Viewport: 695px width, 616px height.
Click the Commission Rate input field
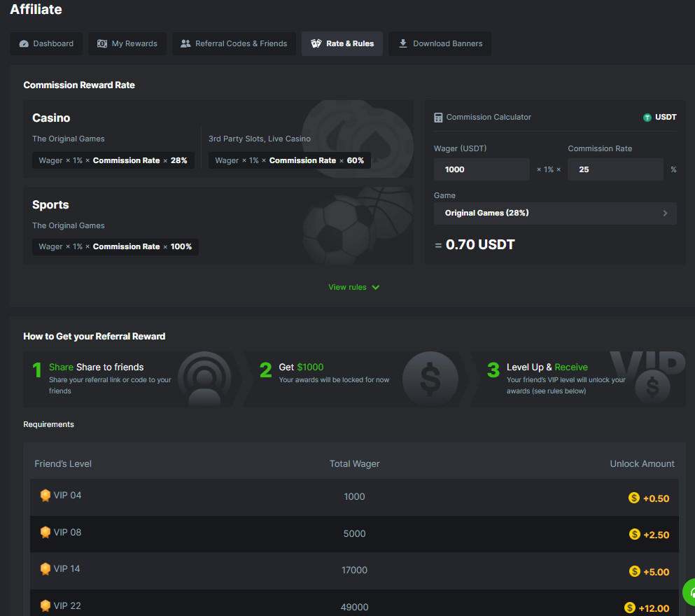pos(615,169)
